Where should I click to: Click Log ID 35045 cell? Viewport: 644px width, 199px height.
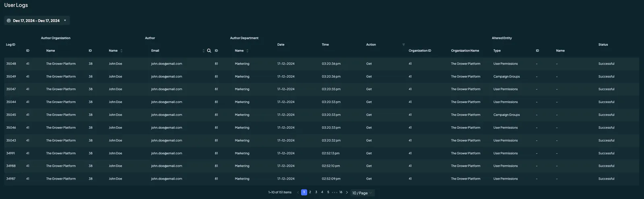point(11,115)
